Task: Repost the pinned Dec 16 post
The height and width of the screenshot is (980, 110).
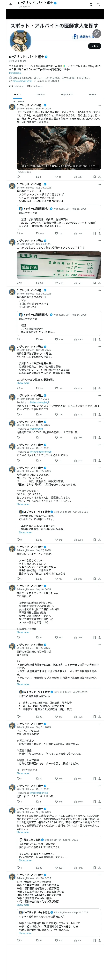Action: pos(37,177)
